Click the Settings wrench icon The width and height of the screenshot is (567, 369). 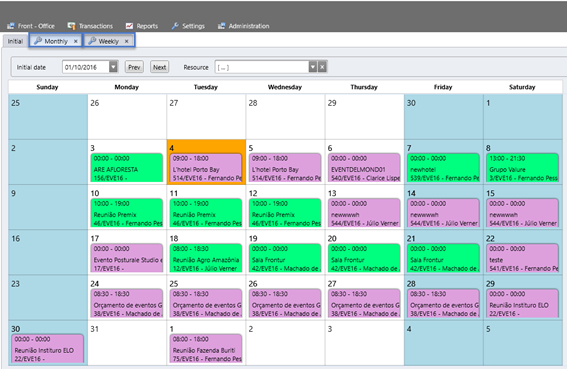coord(175,26)
